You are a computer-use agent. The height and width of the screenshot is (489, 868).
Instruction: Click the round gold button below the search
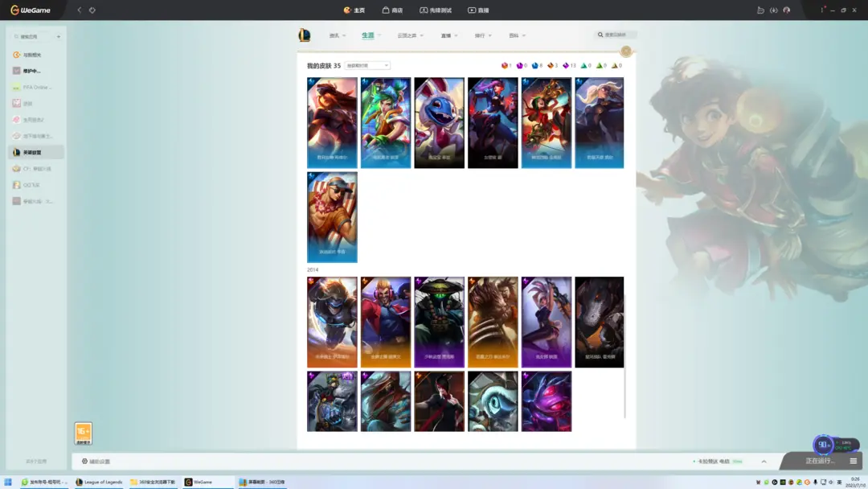(626, 51)
